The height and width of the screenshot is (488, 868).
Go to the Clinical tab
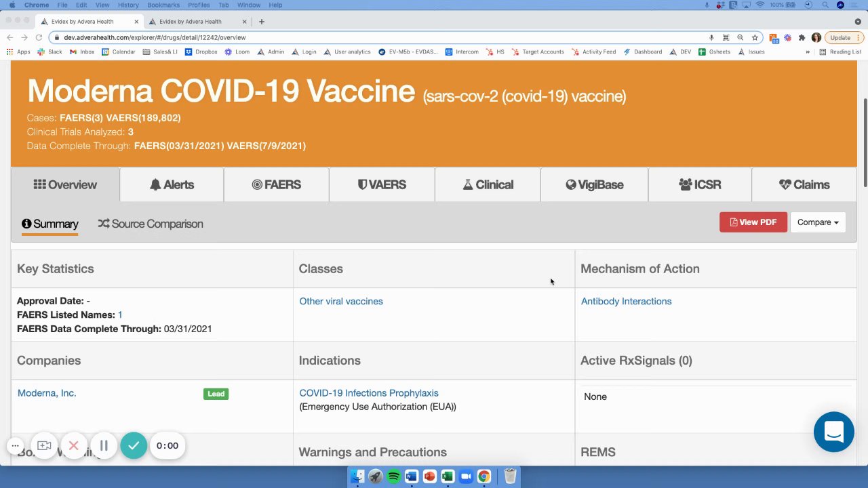(x=488, y=184)
